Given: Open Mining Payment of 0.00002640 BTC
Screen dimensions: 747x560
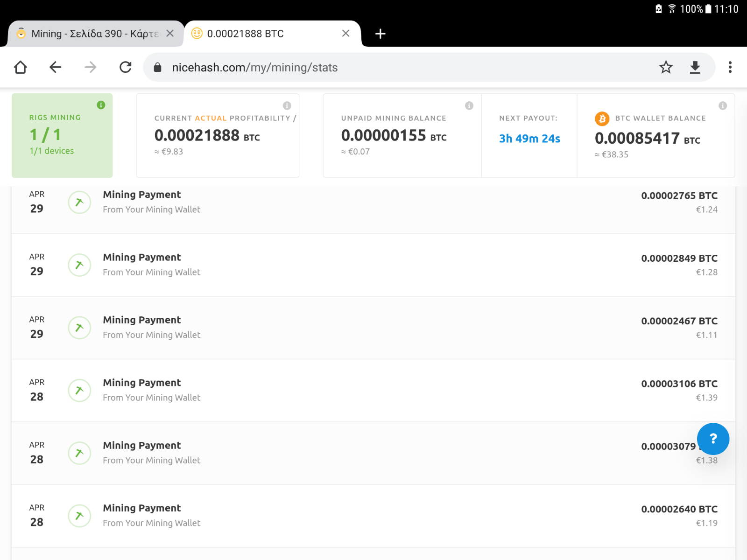Looking at the screenshot, I should click(x=373, y=516).
